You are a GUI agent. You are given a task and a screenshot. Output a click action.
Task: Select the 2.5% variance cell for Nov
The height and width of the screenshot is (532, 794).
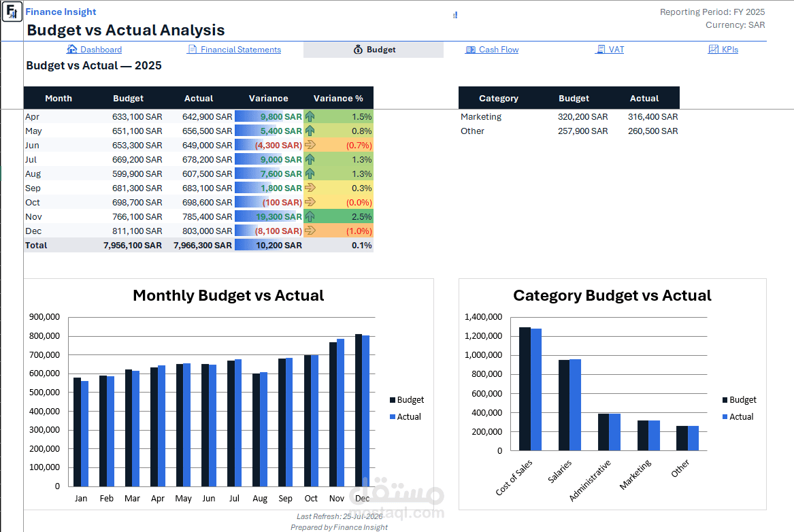338,216
